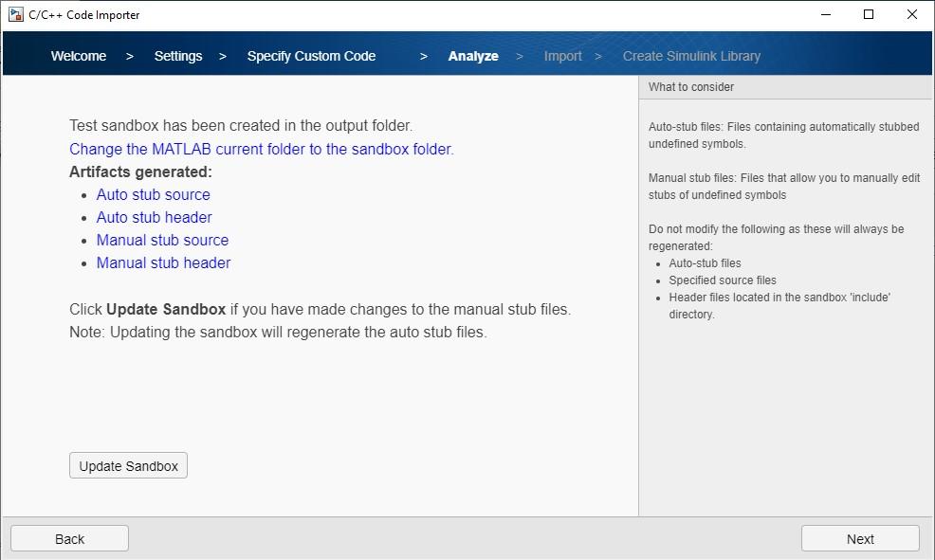The height and width of the screenshot is (560, 935).
Task: Open the Auto stub header link
Action: (155, 217)
